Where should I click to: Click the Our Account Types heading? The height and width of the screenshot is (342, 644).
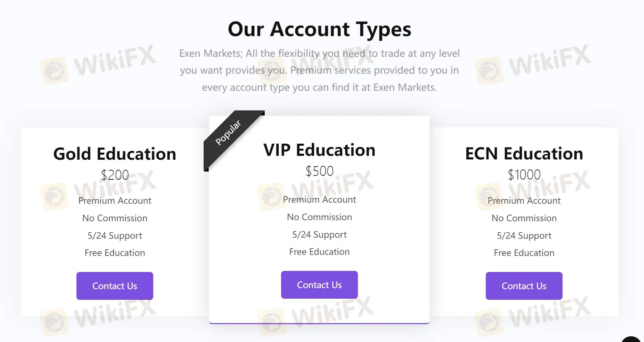coord(319,29)
